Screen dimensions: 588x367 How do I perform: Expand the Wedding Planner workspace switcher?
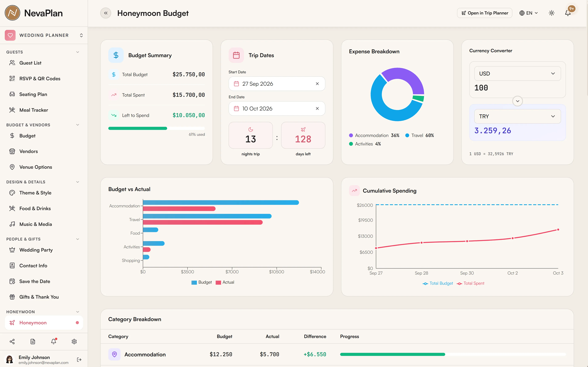44,35
